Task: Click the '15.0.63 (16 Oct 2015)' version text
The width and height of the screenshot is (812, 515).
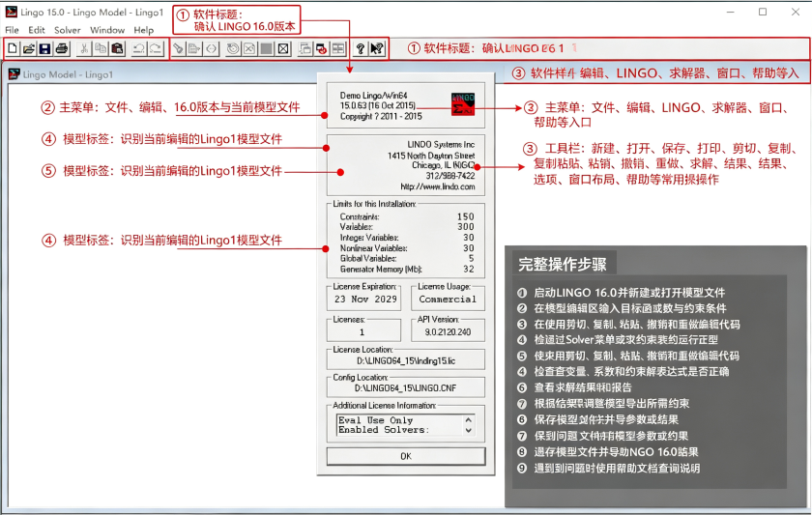Action: pos(378,105)
